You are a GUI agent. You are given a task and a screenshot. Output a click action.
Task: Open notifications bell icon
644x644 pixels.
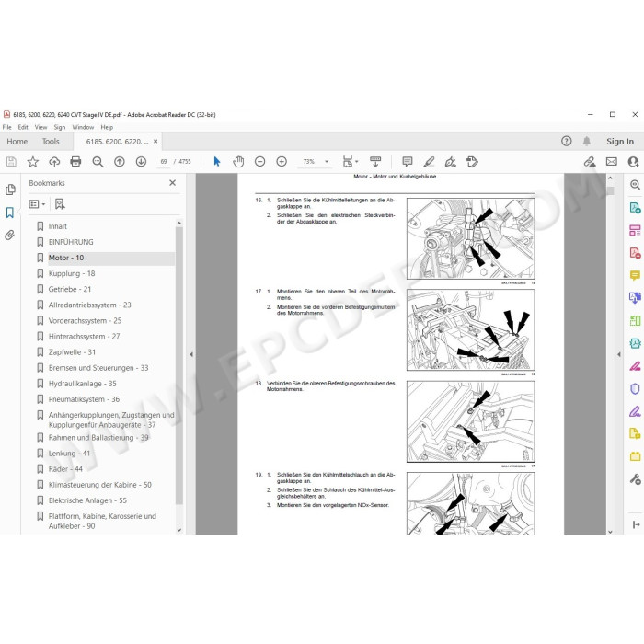click(587, 142)
